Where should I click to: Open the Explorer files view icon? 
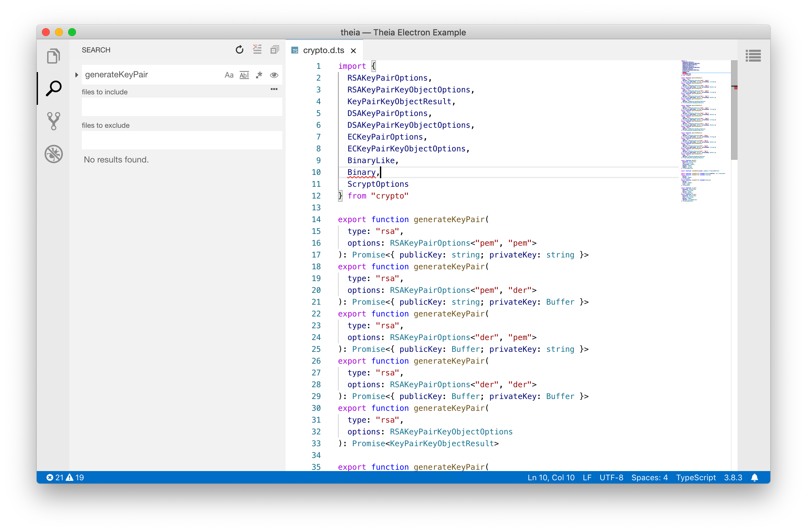pos(53,56)
